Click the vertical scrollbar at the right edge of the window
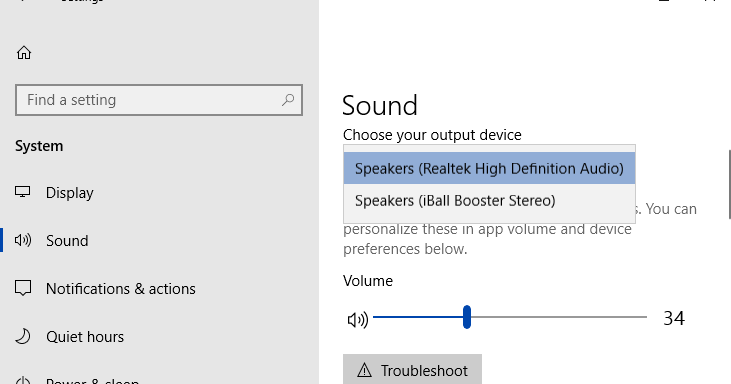Viewport: 731px width, 384px height. [729, 184]
